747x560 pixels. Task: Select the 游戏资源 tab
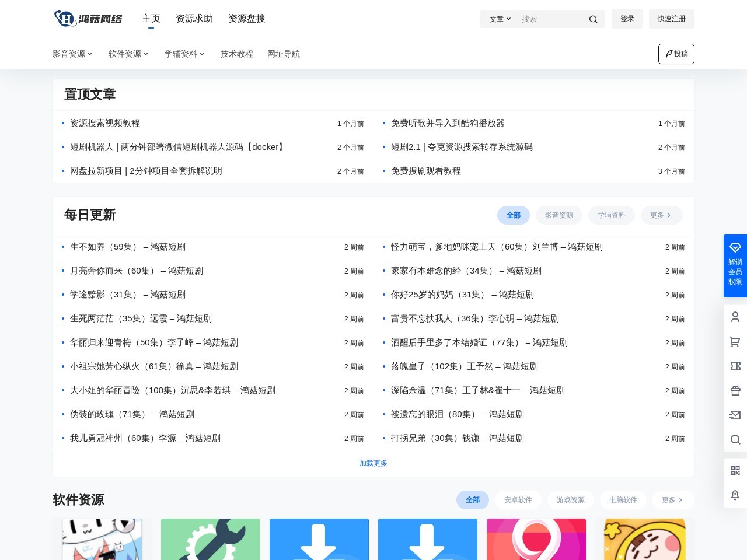[x=571, y=500]
